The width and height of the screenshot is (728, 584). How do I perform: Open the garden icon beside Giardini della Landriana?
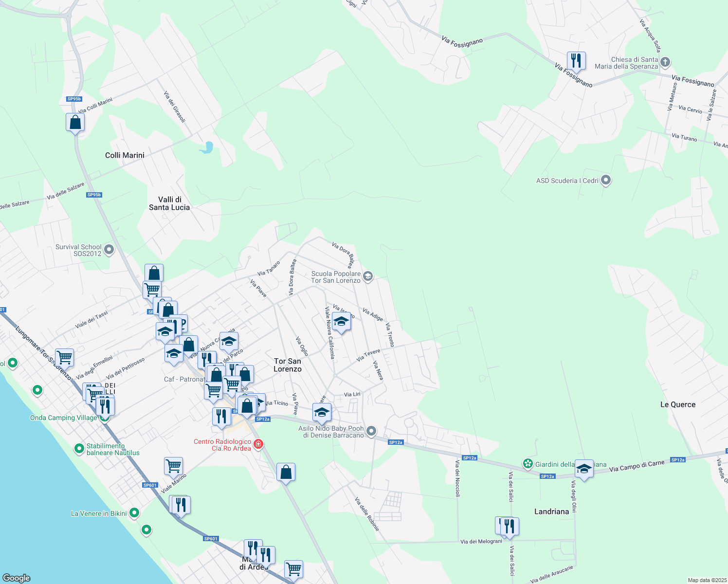[x=527, y=463]
